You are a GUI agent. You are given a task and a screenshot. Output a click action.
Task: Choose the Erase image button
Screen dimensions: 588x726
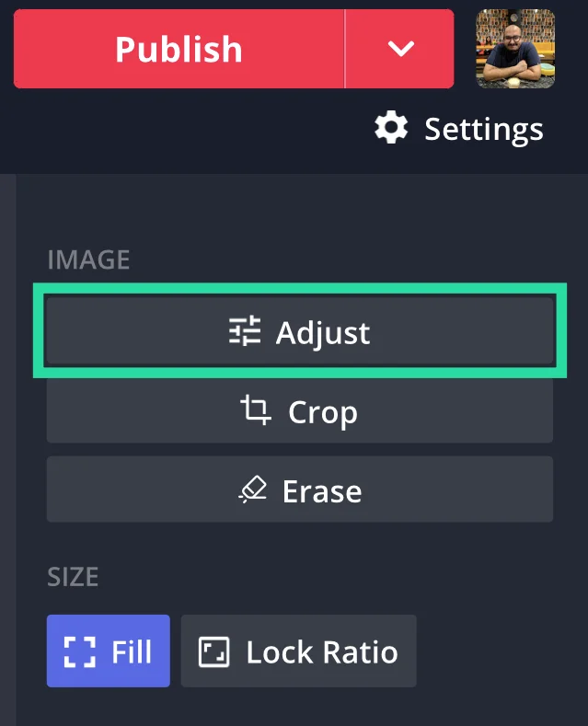[x=300, y=490]
